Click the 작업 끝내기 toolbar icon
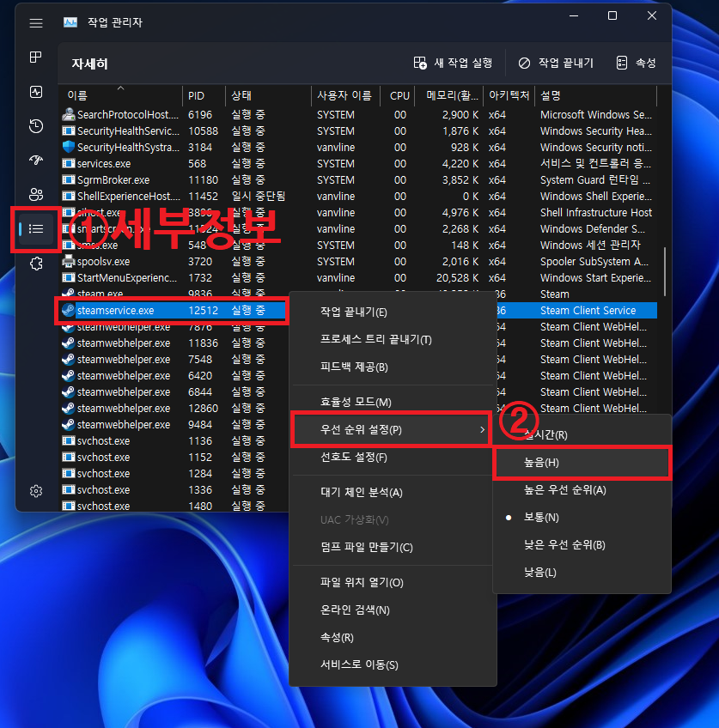This screenshot has width=719, height=728. pos(524,63)
